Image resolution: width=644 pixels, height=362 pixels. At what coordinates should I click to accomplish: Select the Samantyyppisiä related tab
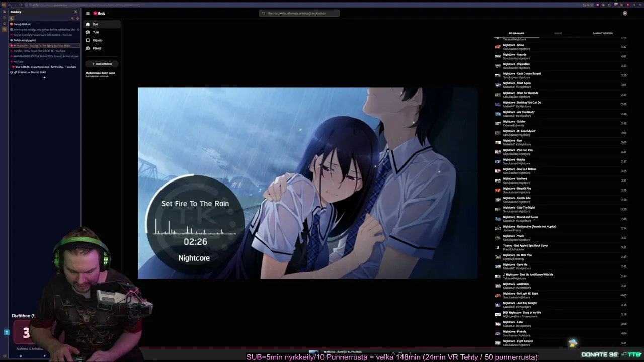point(603,33)
